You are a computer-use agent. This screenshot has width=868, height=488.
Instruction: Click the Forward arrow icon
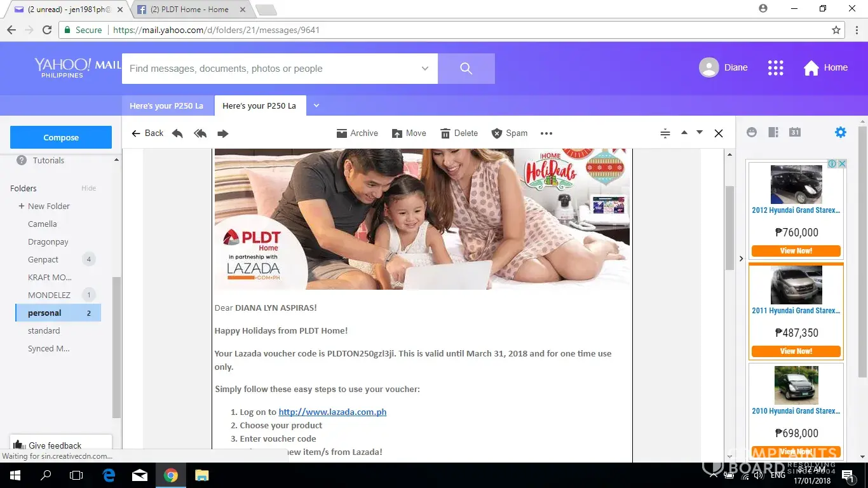point(222,133)
